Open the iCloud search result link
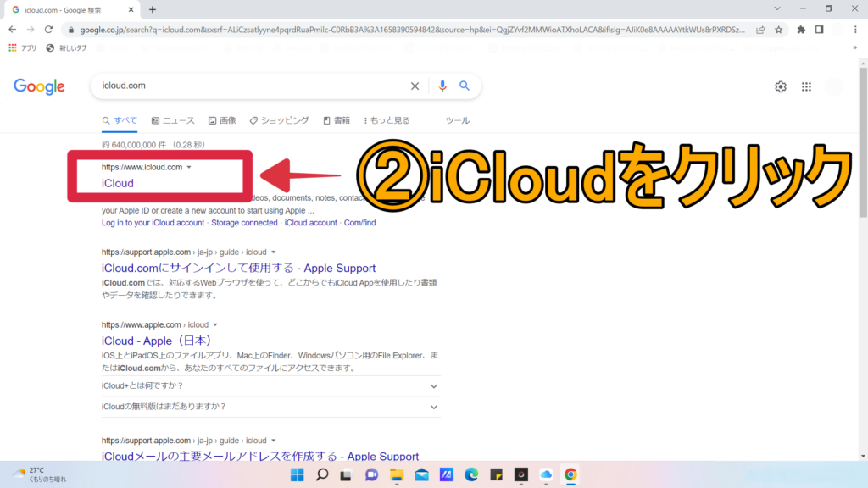Viewport: 868px width, 488px height. coord(117,183)
